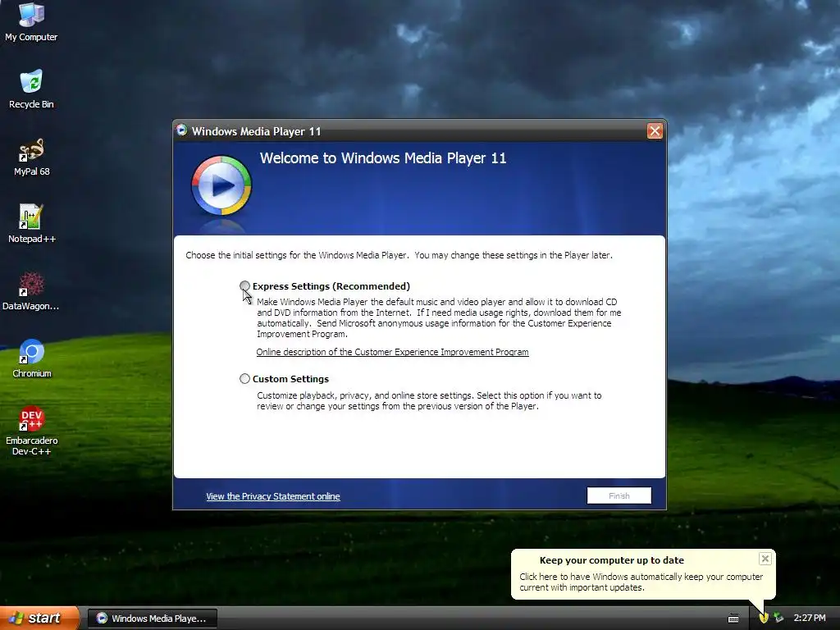View the Privacy Statement online

(x=272, y=496)
